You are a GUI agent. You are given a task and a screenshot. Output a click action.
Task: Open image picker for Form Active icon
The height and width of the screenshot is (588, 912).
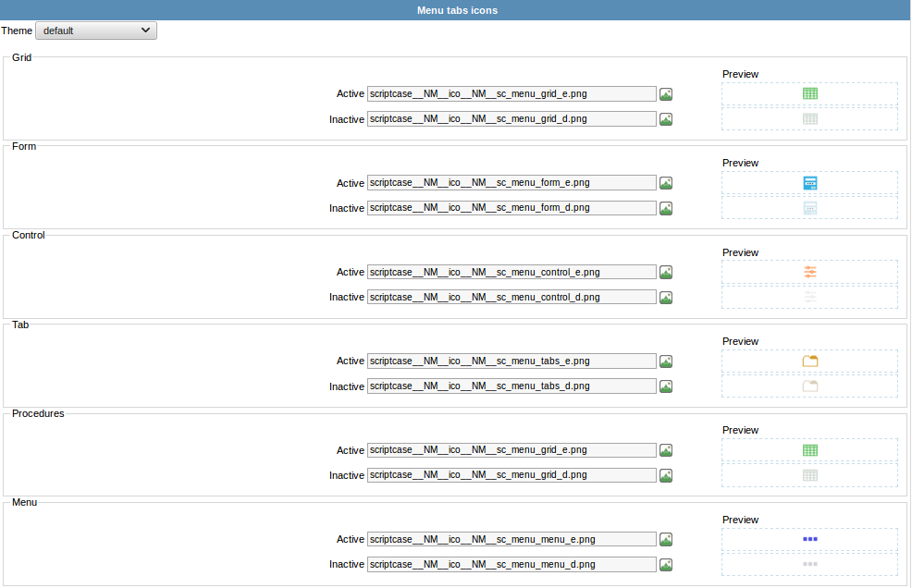click(x=666, y=183)
